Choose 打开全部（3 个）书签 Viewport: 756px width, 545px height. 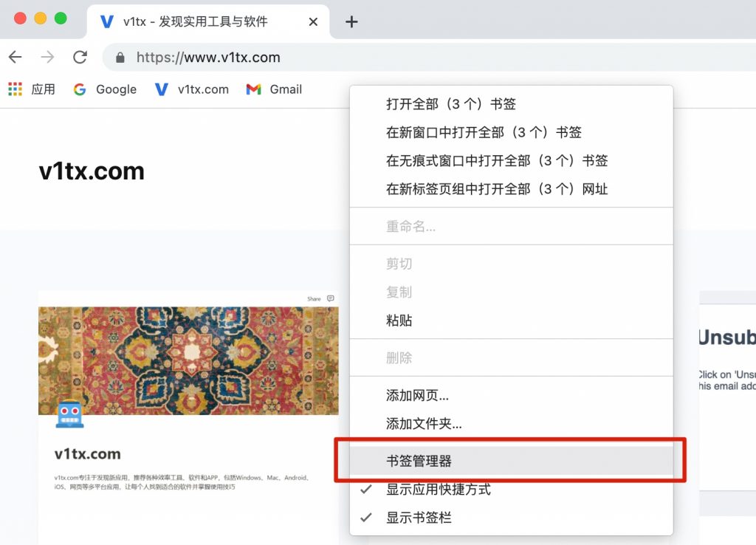[x=511, y=104]
